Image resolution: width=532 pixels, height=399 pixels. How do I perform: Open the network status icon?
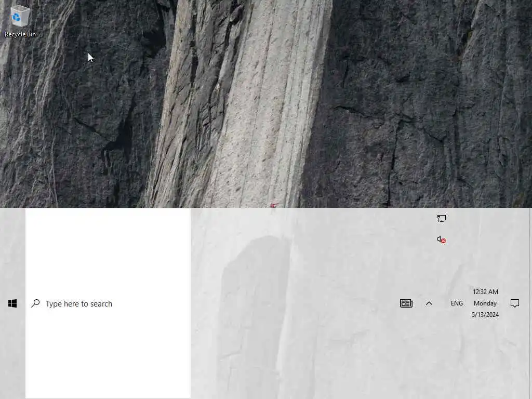(442, 218)
